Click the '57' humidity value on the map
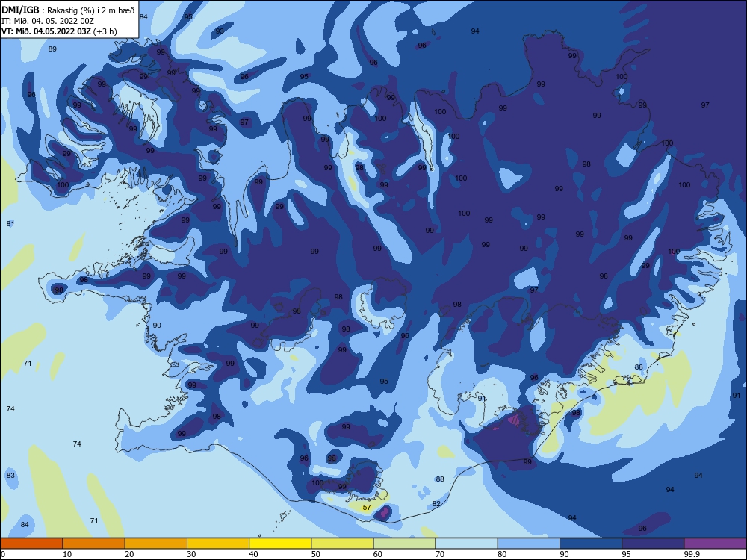Image resolution: width=747 pixels, height=560 pixels. (x=367, y=507)
